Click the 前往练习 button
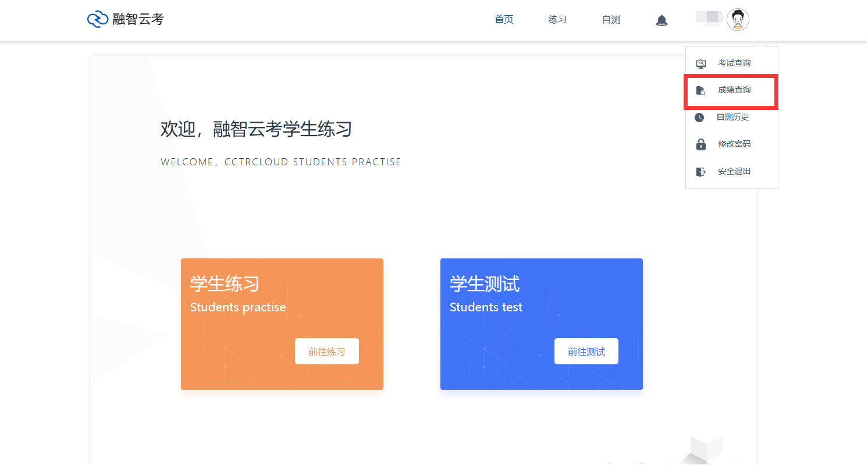The image size is (868, 465). (x=327, y=352)
